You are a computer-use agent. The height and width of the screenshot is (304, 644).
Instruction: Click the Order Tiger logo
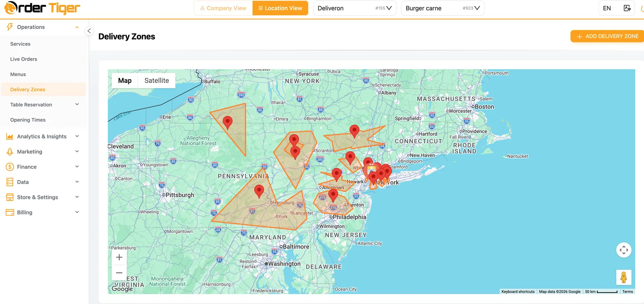click(x=42, y=8)
